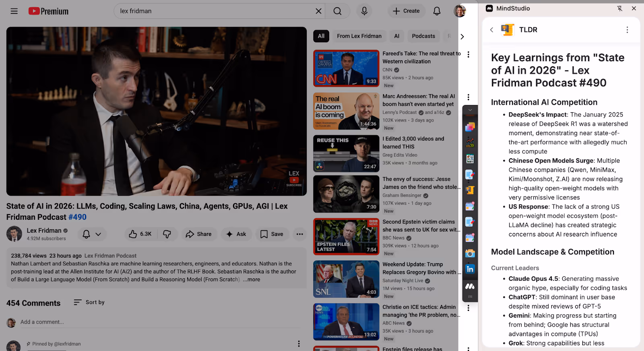Click the magnifier search button
This screenshot has height=351, width=644.
[337, 11]
